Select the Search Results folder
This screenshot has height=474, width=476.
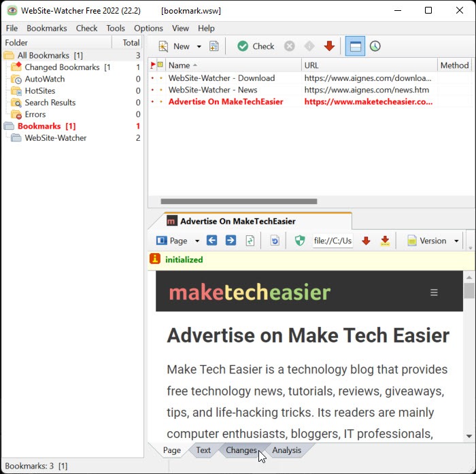tap(72, 103)
